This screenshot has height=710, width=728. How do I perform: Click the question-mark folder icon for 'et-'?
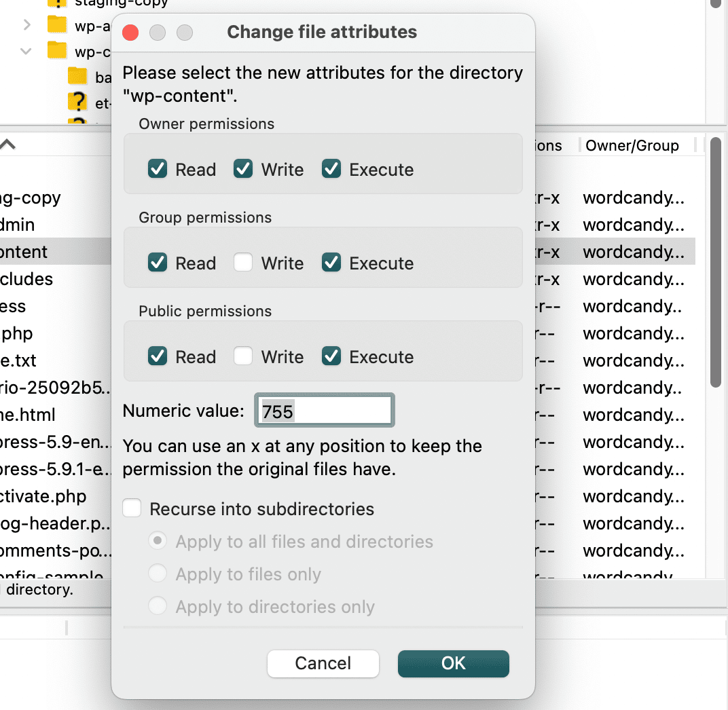click(78, 102)
